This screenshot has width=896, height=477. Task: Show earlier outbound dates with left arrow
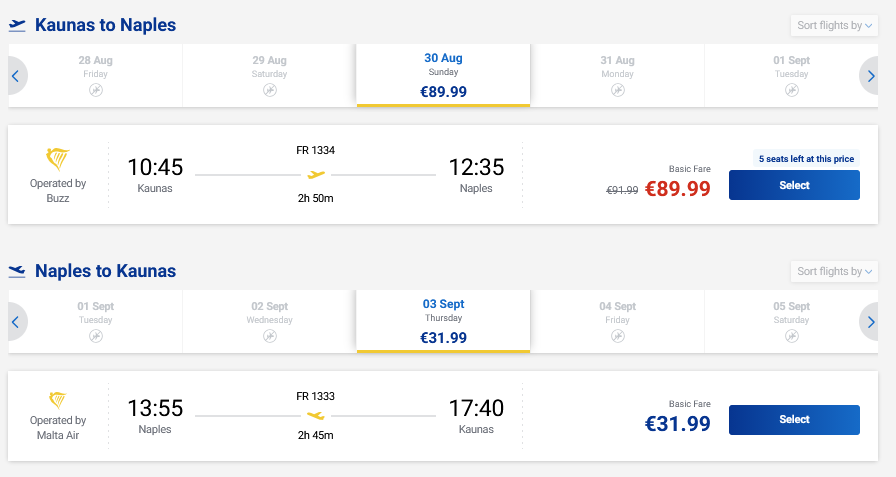click(x=15, y=76)
